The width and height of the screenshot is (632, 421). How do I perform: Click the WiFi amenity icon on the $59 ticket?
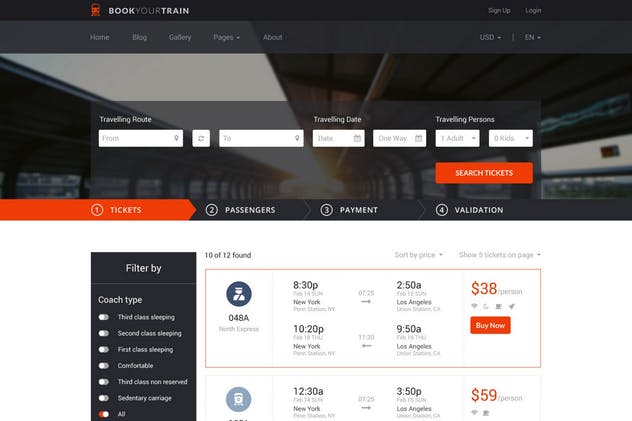(474, 413)
